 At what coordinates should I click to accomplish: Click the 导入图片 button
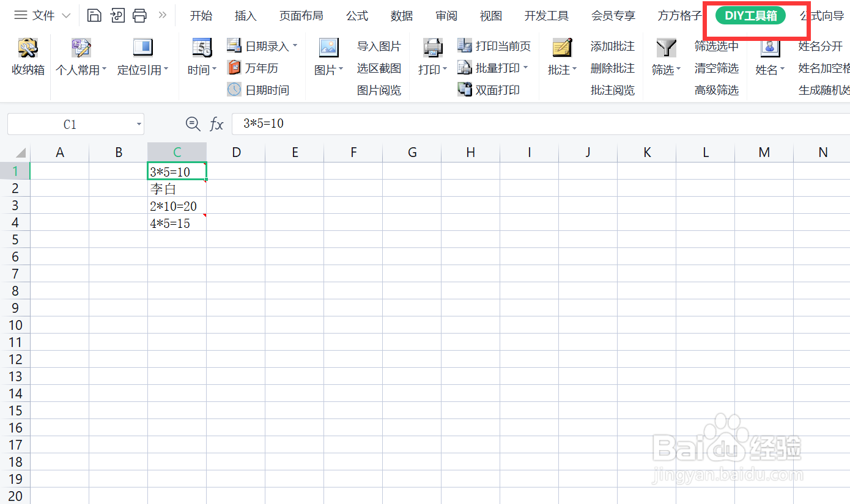point(379,46)
